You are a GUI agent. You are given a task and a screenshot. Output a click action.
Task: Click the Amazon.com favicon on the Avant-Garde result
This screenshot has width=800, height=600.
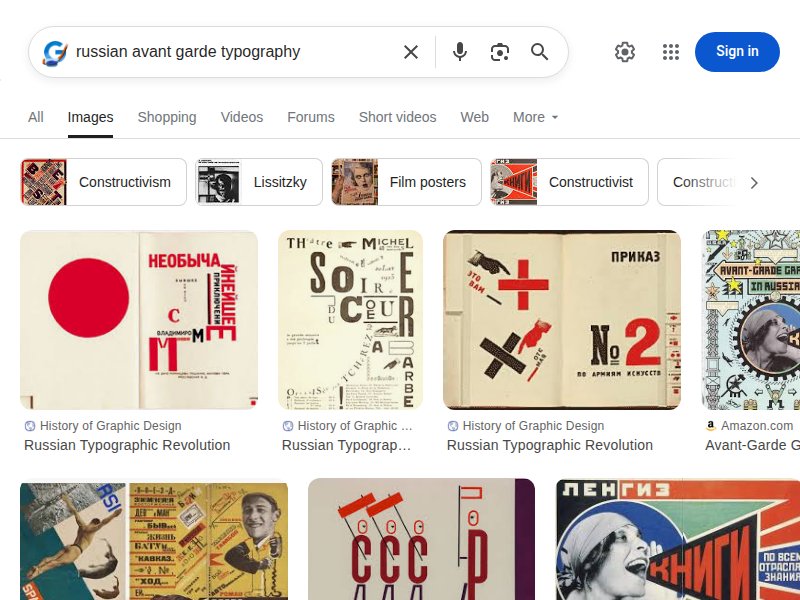[x=710, y=425]
